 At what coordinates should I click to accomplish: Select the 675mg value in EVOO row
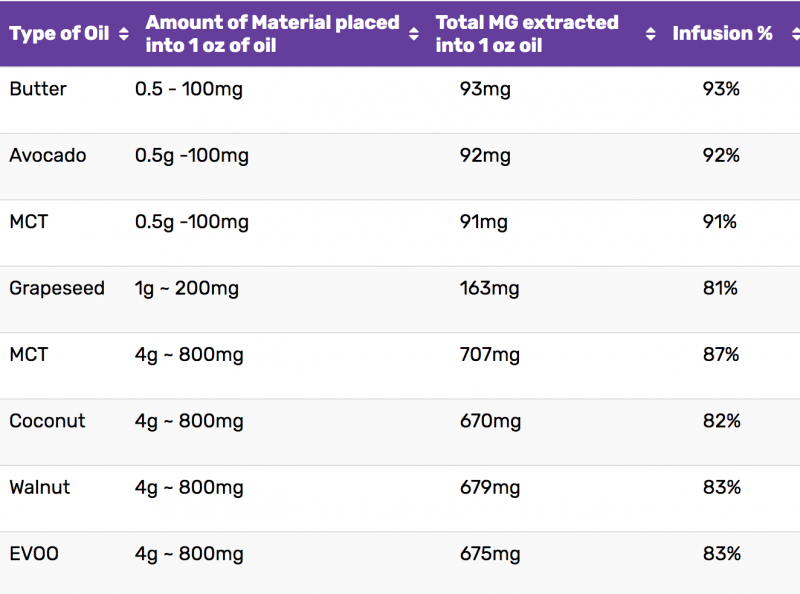[x=490, y=554]
